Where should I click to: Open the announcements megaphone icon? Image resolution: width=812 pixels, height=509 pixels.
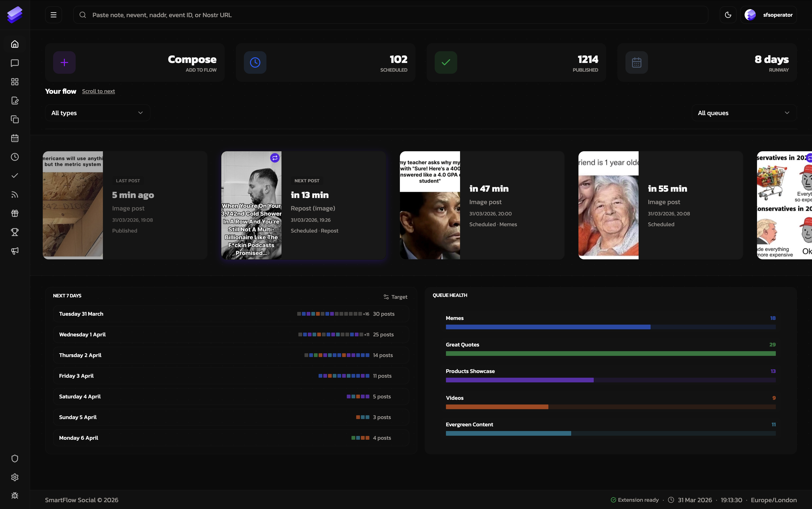tap(15, 251)
